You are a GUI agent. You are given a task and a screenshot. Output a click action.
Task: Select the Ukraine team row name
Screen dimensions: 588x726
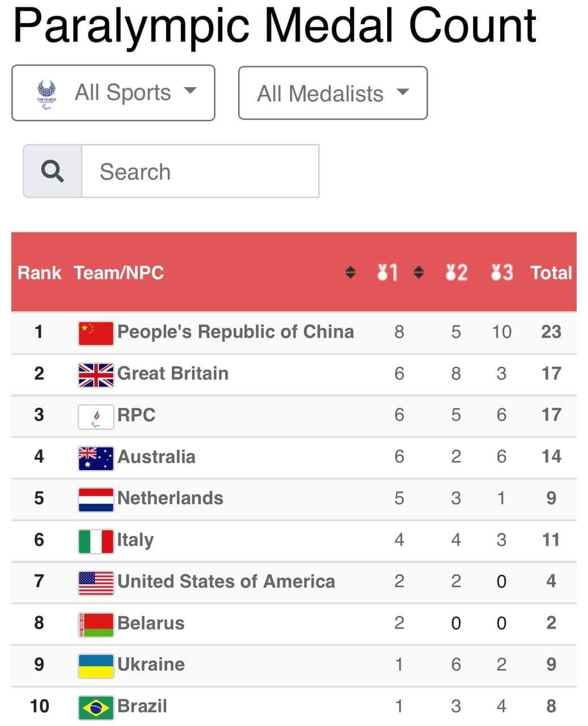(x=151, y=664)
